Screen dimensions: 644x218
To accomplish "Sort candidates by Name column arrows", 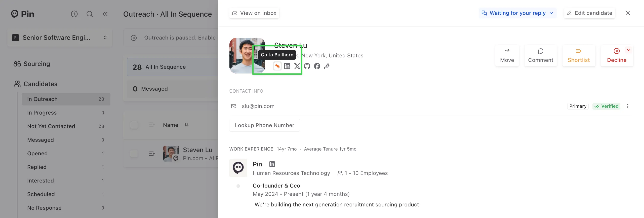I will coord(186,125).
